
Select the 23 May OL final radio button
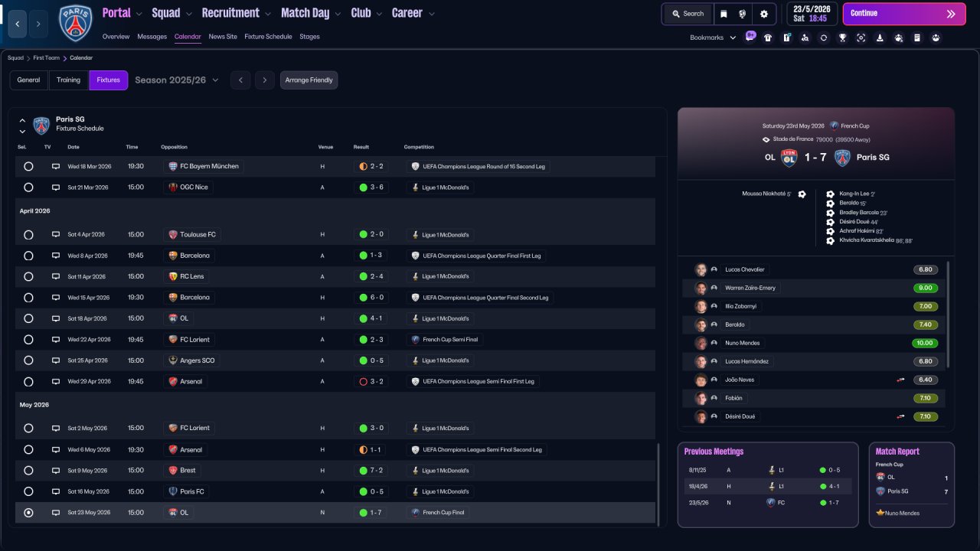[28, 513]
